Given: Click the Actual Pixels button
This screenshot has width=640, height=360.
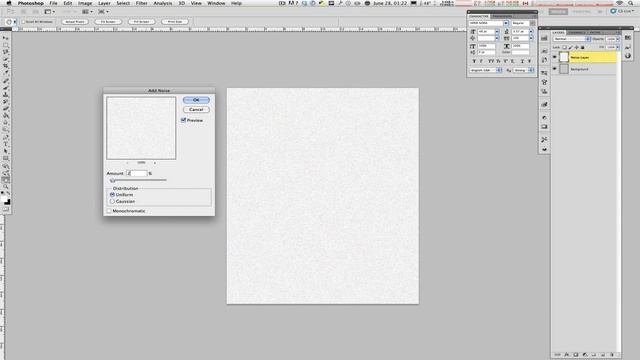Looking at the screenshot, I should (x=75, y=22).
